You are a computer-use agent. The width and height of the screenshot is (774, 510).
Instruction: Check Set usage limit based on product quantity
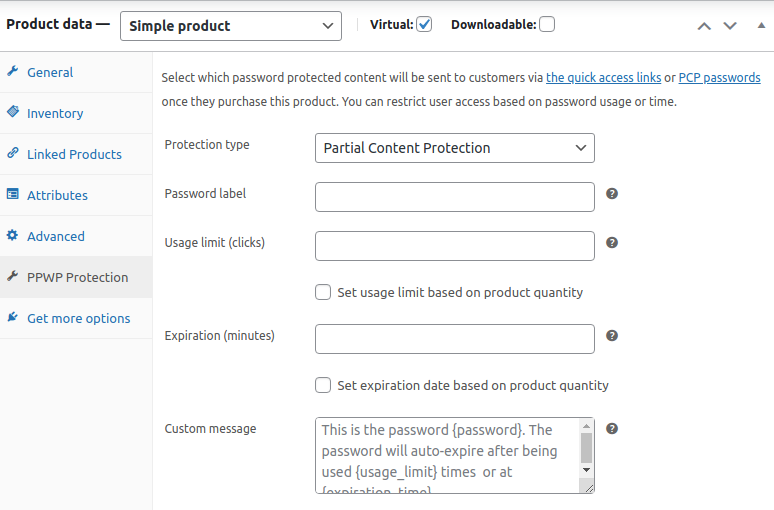[x=323, y=293]
